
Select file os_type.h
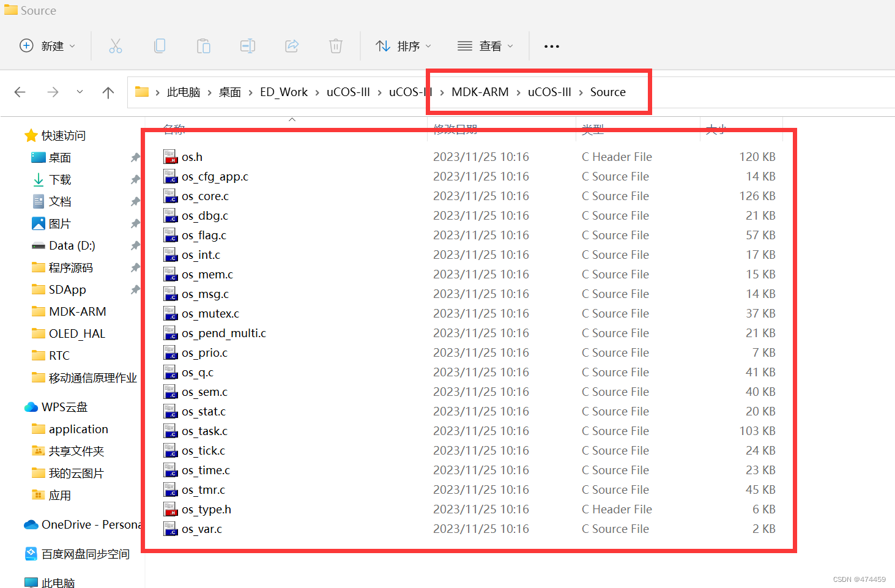(206, 510)
